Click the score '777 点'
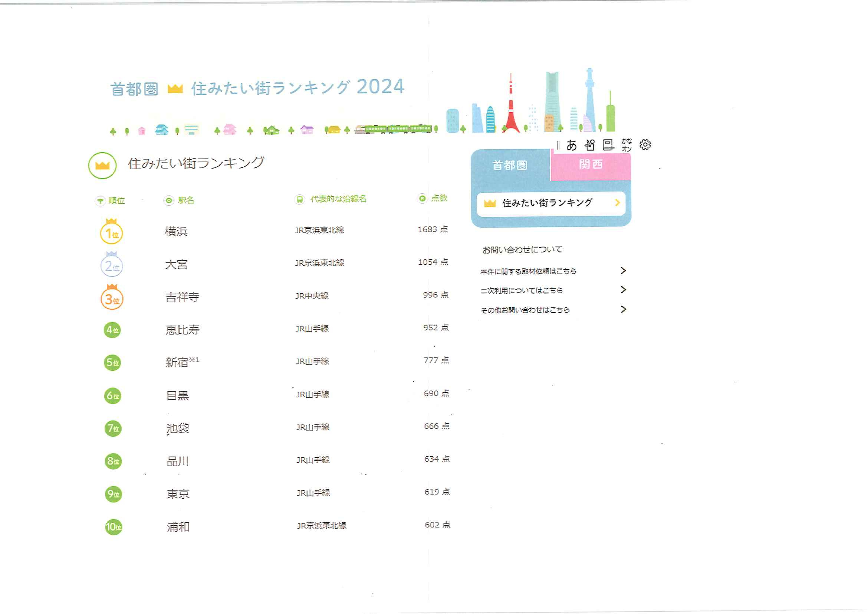The height and width of the screenshot is (614, 868). point(437,360)
